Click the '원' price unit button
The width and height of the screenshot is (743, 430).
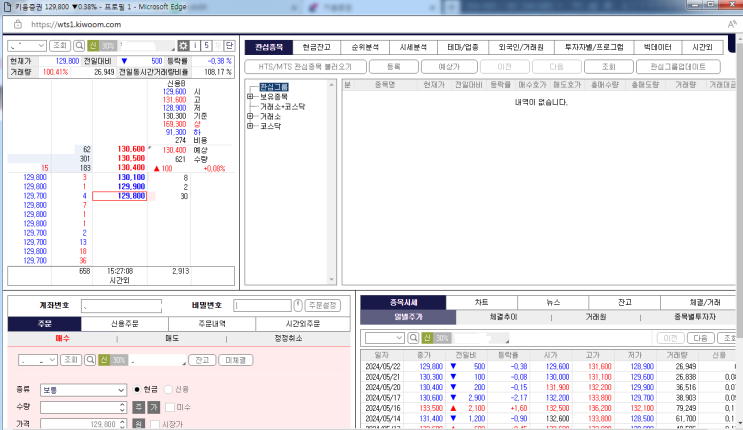(x=138, y=424)
